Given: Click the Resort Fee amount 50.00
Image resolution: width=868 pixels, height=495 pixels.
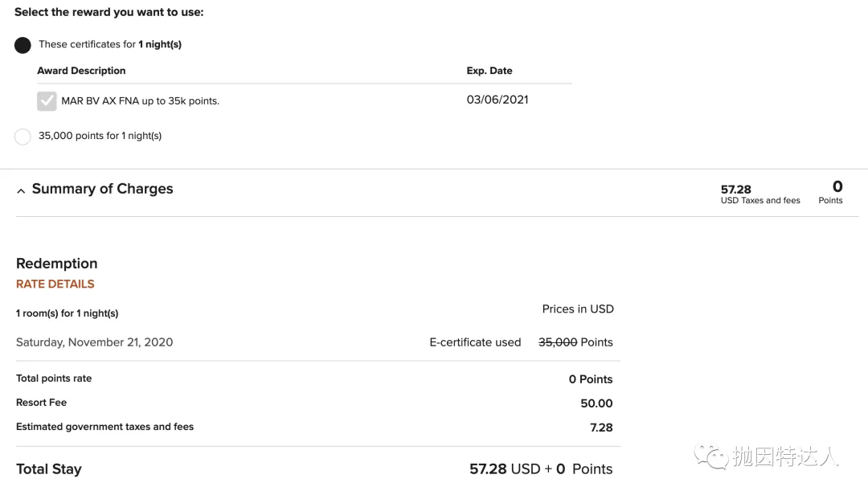Looking at the screenshot, I should click(596, 403).
